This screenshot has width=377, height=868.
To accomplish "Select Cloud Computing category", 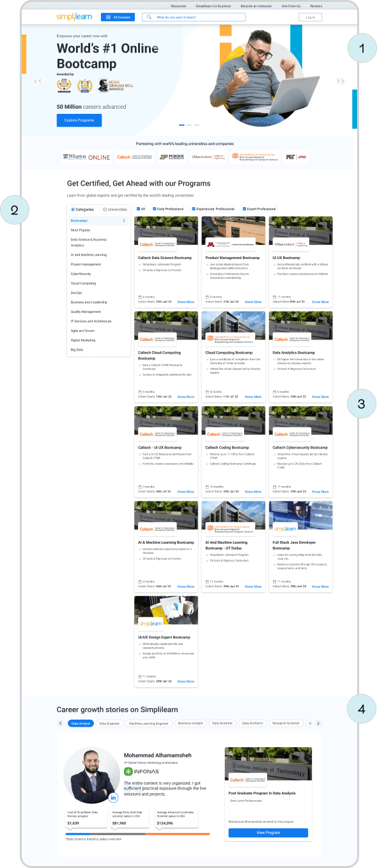I will pos(83,283).
